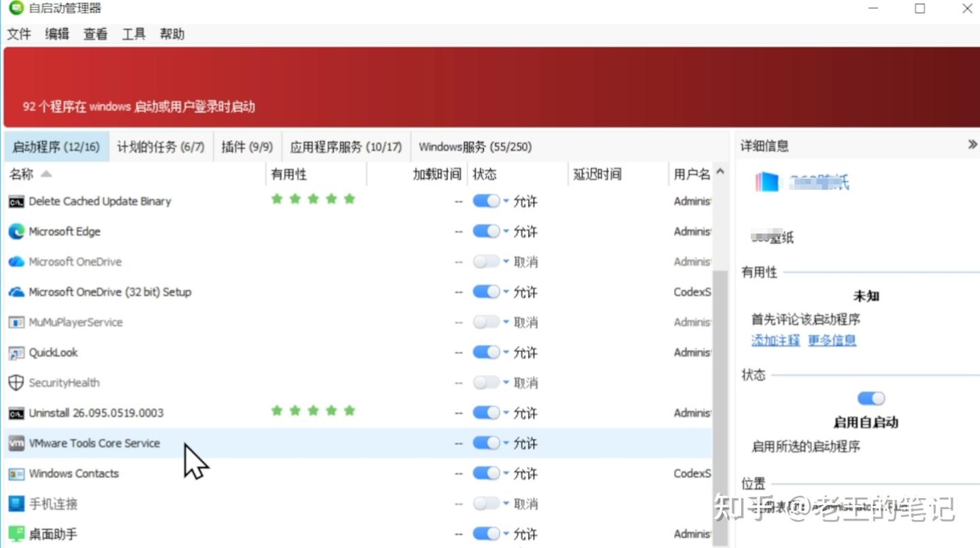Sort by the 有用性 column header
This screenshot has width=980, height=548.
pyautogui.click(x=316, y=174)
